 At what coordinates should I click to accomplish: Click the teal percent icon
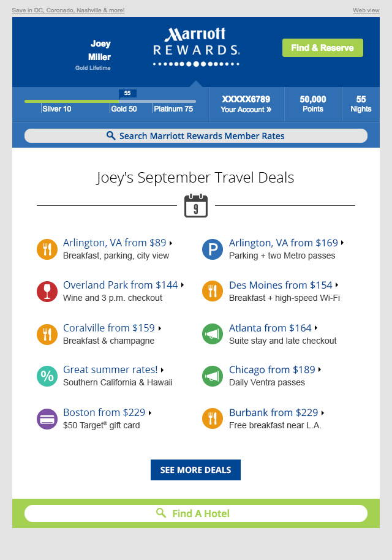(x=47, y=376)
